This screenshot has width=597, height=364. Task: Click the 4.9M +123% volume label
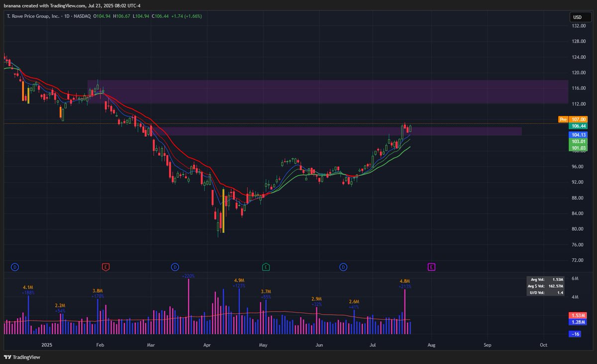point(239,283)
